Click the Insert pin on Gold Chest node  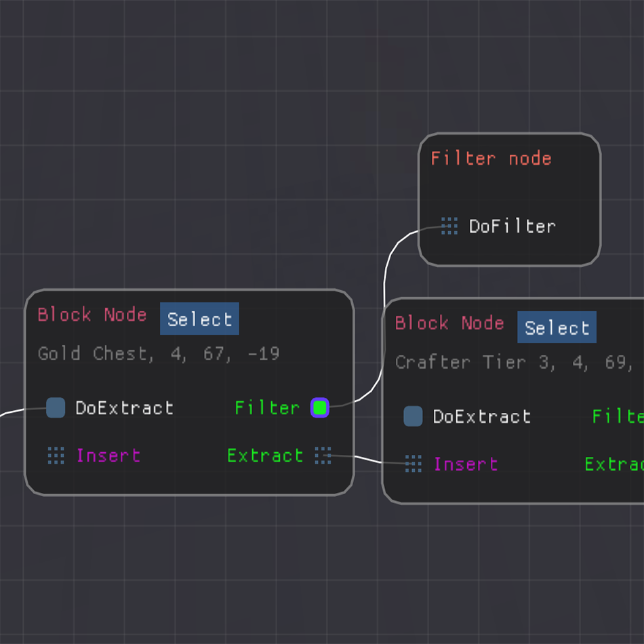(55, 456)
